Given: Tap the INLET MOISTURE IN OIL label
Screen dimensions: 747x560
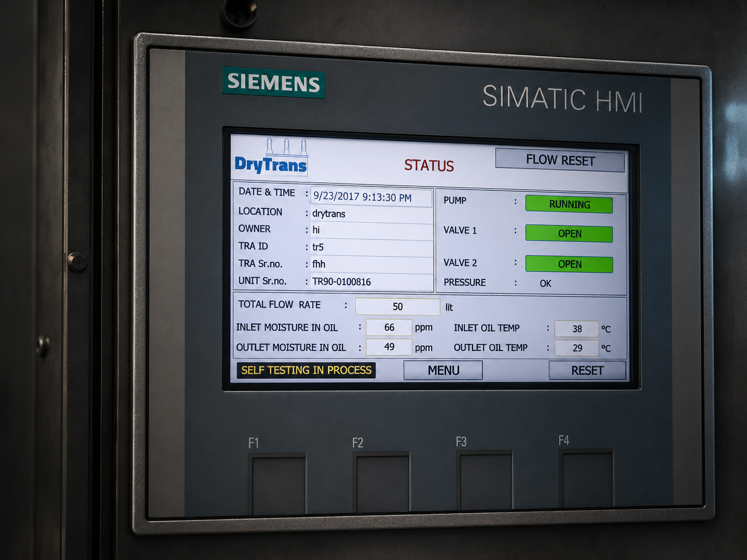Looking at the screenshot, I should (x=287, y=327).
